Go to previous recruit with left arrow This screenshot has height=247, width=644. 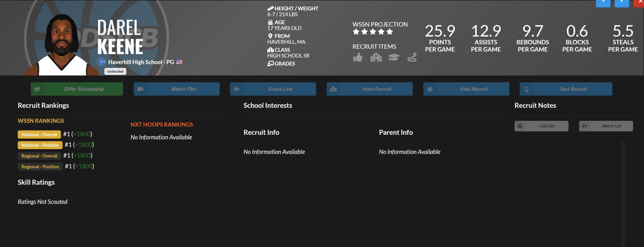(603, 3)
